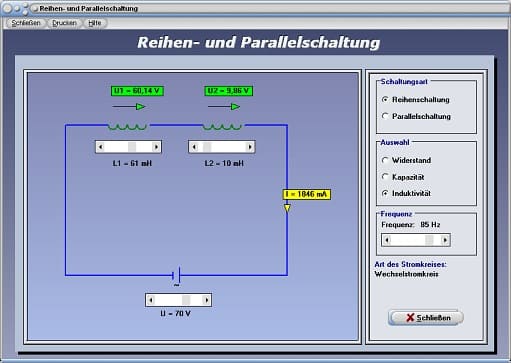Click the U1 voltage readout label

coord(137,91)
